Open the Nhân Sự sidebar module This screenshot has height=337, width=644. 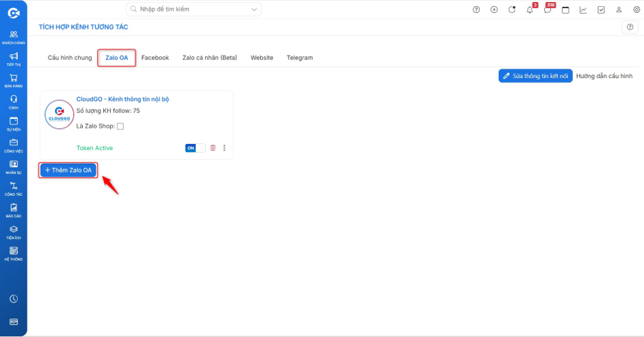click(x=14, y=167)
